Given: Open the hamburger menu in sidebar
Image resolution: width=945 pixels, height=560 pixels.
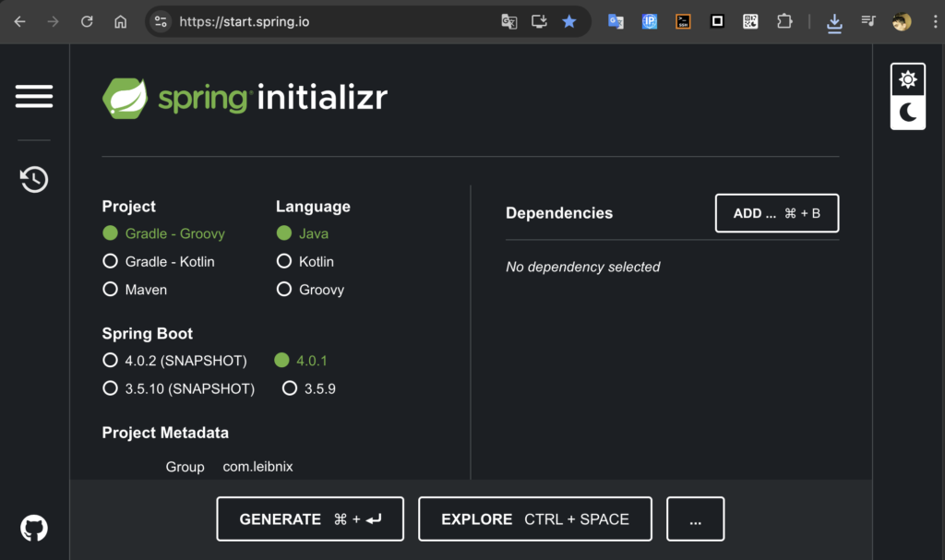Looking at the screenshot, I should click(x=34, y=96).
